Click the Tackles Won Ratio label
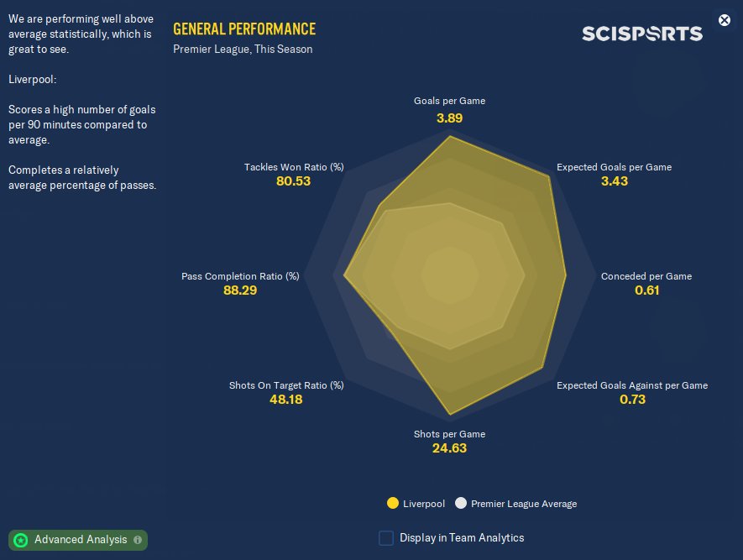 294,167
